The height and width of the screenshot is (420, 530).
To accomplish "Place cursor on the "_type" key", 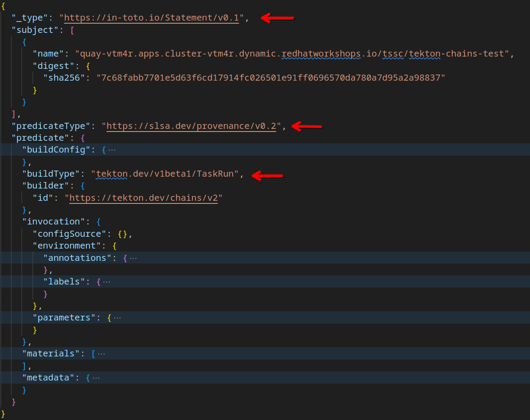I will point(29,18).
